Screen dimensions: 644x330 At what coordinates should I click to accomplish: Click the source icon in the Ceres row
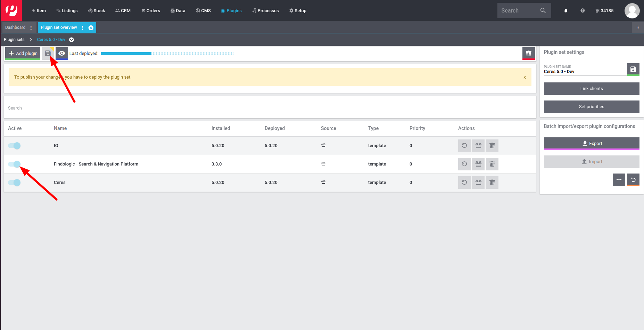point(323,182)
